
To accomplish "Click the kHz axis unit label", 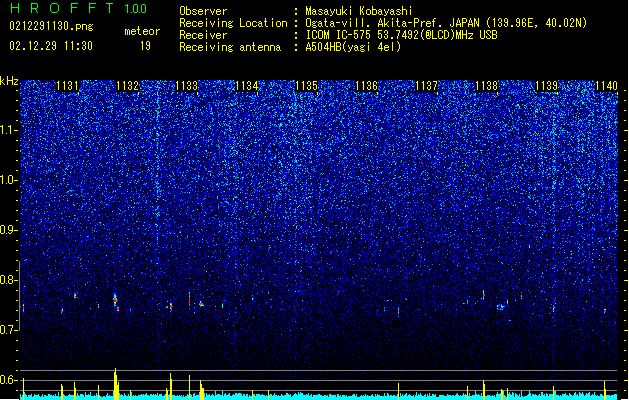I will 9,81.
